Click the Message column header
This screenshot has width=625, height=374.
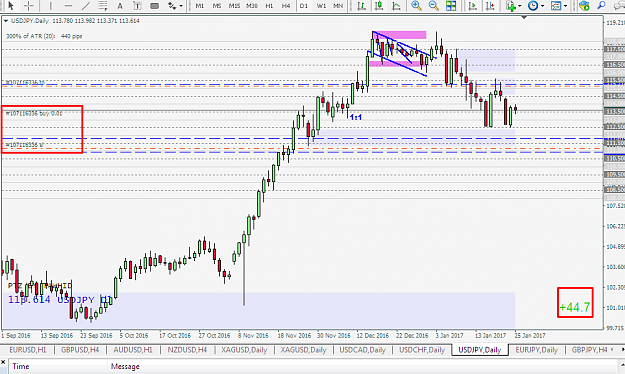(x=125, y=366)
